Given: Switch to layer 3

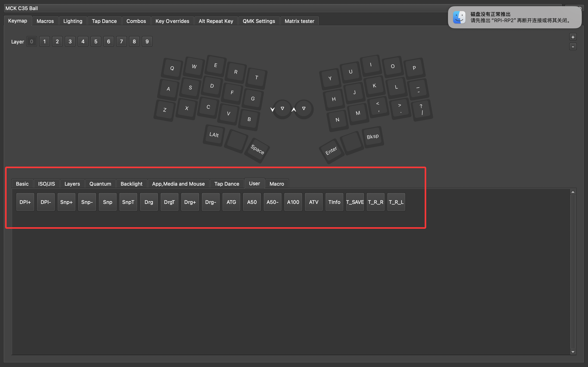Looking at the screenshot, I should tap(70, 41).
